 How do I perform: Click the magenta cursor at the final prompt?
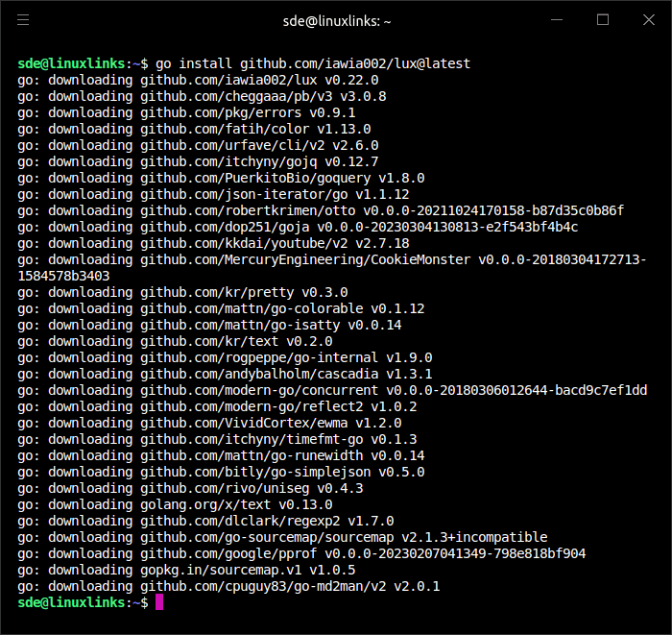(x=159, y=602)
